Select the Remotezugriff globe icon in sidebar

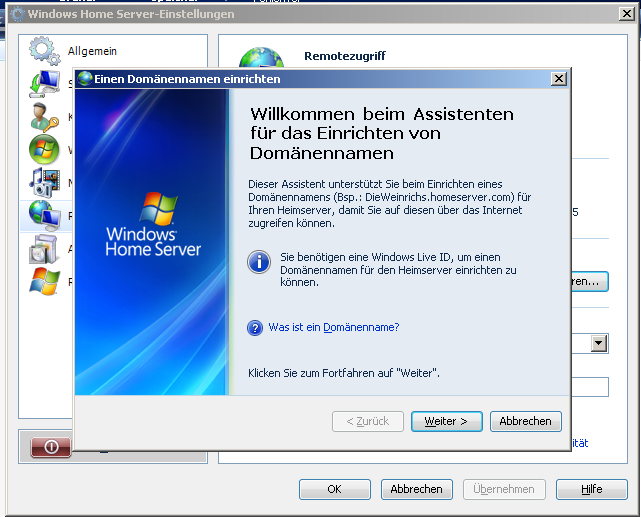tap(43, 214)
